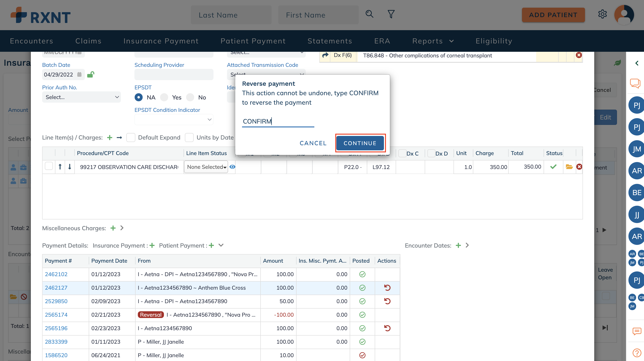Expand Encounter Dates section
This screenshot has width=644, height=361.
pyautogui.click(x=467, y=245)
